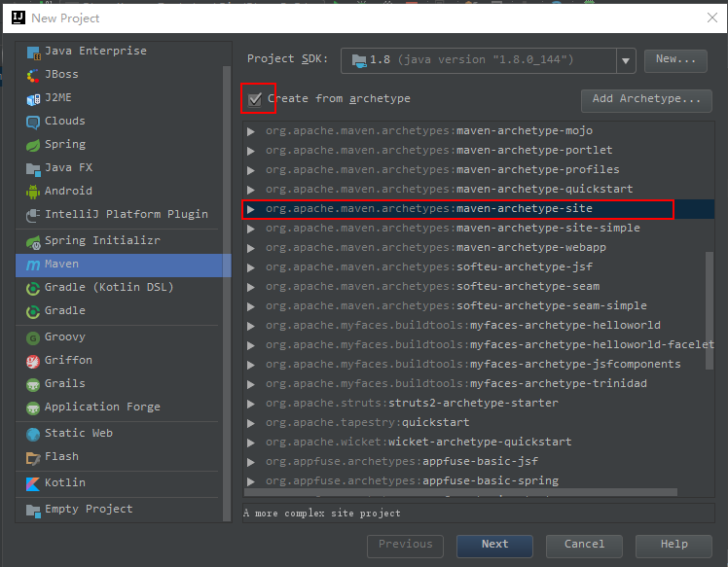Click the Grails icon
Image resolution: width=728 pixels, height=567 pixels.
33,385
